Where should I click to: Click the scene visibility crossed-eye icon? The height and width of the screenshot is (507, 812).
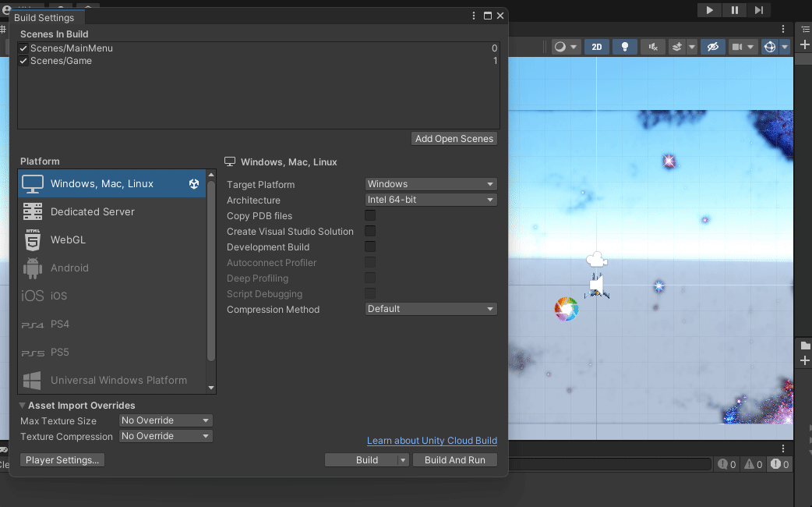(x=711, y=46)
